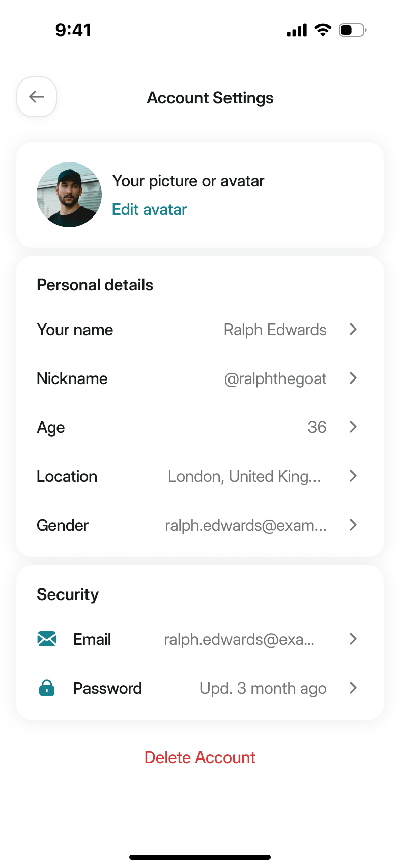Tap the cellular signal icon
The height and width of the screenshot is (868, 400).
tap(297, 31)
